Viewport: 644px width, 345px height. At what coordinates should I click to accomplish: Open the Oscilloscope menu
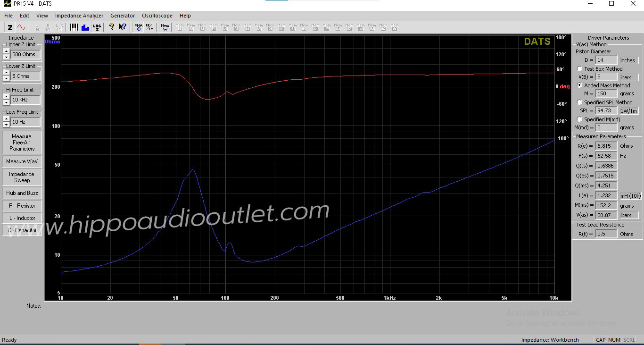pos(157,16)
